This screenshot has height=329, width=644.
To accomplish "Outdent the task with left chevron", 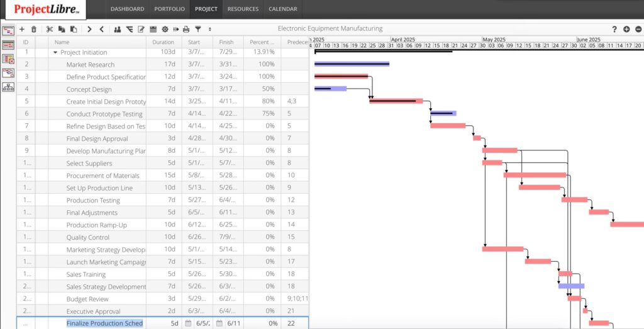I will pyautogui.click(x=102, y=29).
